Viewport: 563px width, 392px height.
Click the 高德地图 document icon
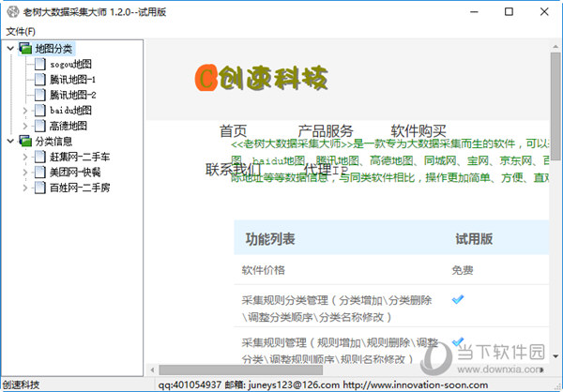[x=39, y=126]
